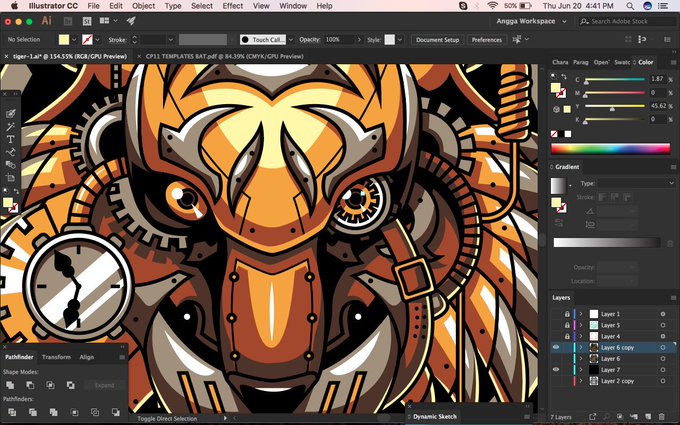Viewport: 680px width, 425px height.
Task: Show Layer 2 copy using visibility box
Action: pos(556,381)
